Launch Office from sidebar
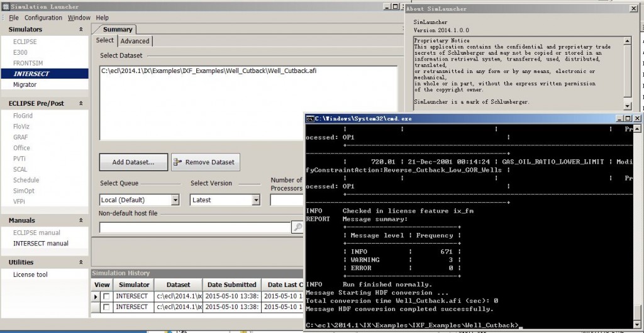 coord(21,148)
